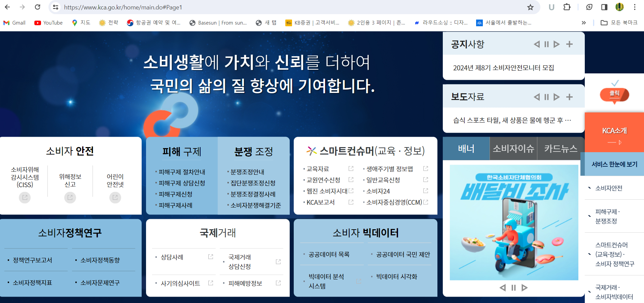The width and height of the screenshot is (644, 303).
Task: Pause the 공지사항 notice rotation
Action: [x=546, y=44]
